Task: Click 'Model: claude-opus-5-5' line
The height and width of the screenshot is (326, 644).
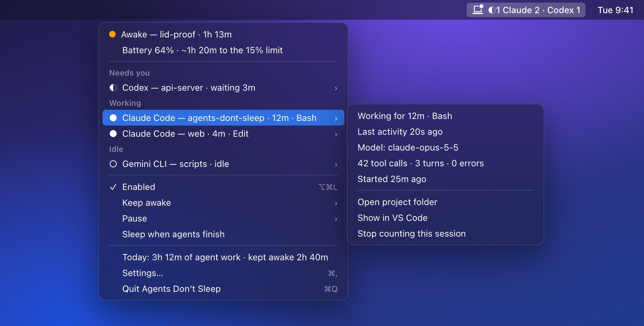Action: pos(408,148)
